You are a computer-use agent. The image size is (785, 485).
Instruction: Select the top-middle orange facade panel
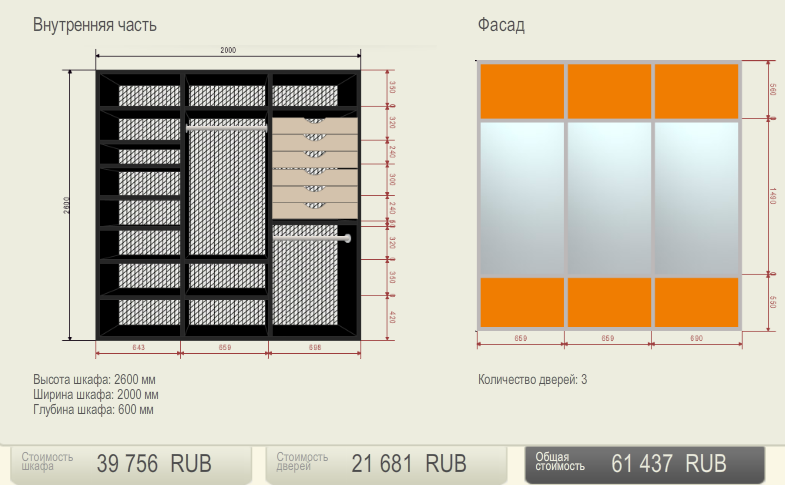pos(609,92)
